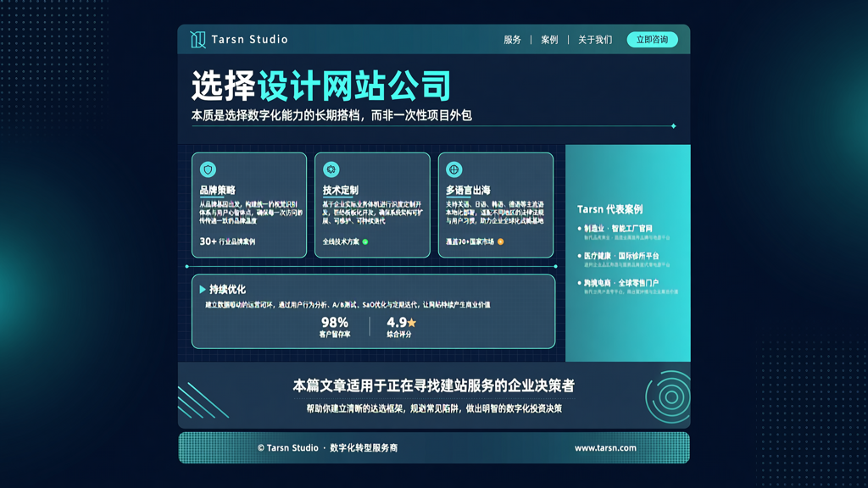Click the 4.9 综合评分 value
The image size is (868, 488).
tap(401, 326)
